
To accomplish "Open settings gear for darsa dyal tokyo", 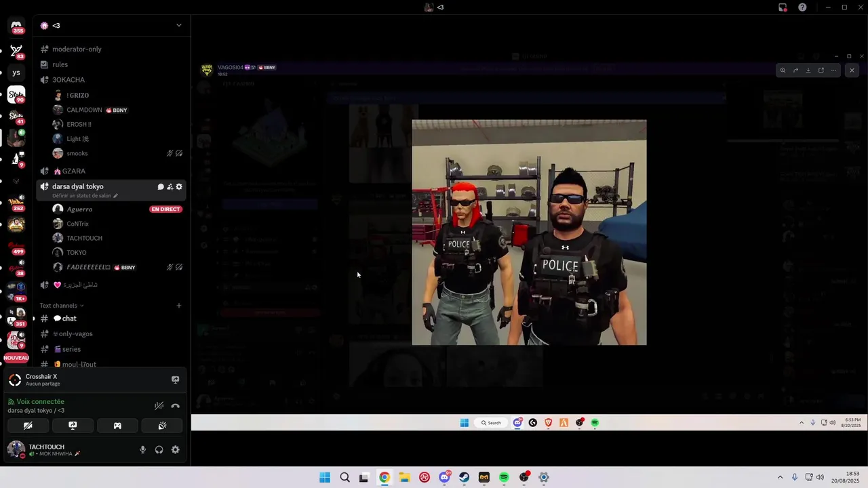I will click(179, 186).
